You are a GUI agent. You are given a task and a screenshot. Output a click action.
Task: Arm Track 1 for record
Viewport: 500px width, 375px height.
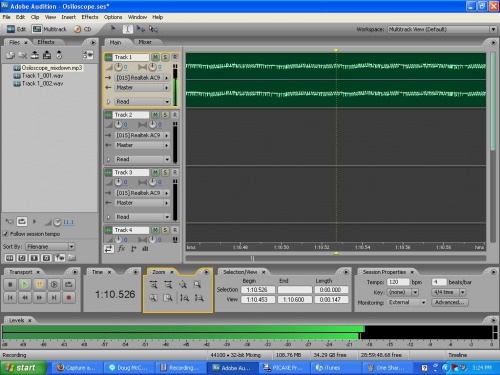(175, 57)
